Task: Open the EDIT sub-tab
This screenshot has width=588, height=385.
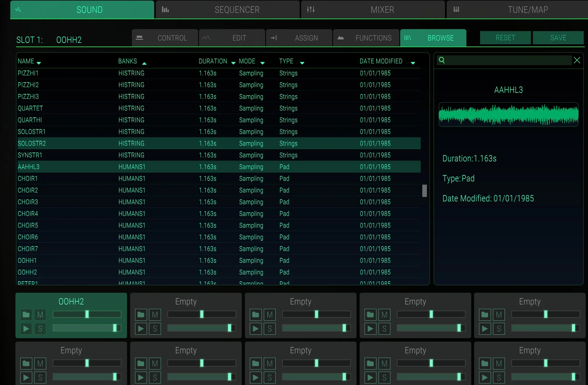Action: (x=232, y=38)
